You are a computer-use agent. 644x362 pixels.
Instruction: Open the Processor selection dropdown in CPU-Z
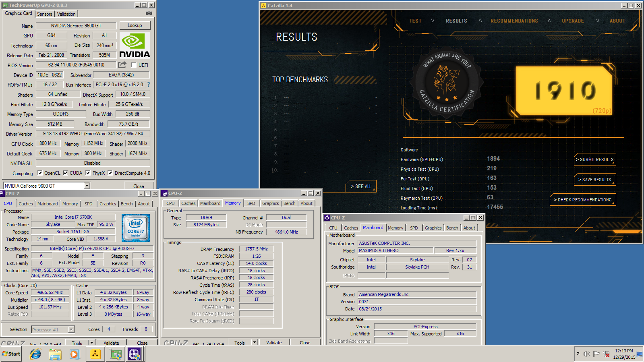tap(71, 329)
